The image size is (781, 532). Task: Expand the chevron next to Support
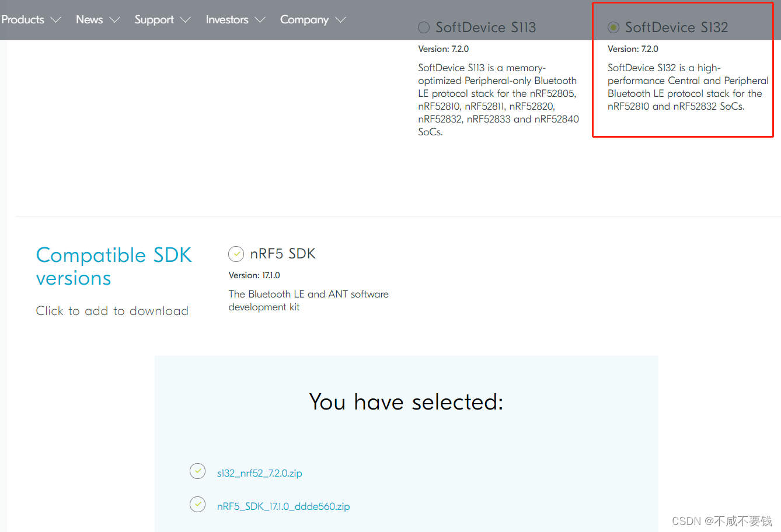tap(185, 20)
